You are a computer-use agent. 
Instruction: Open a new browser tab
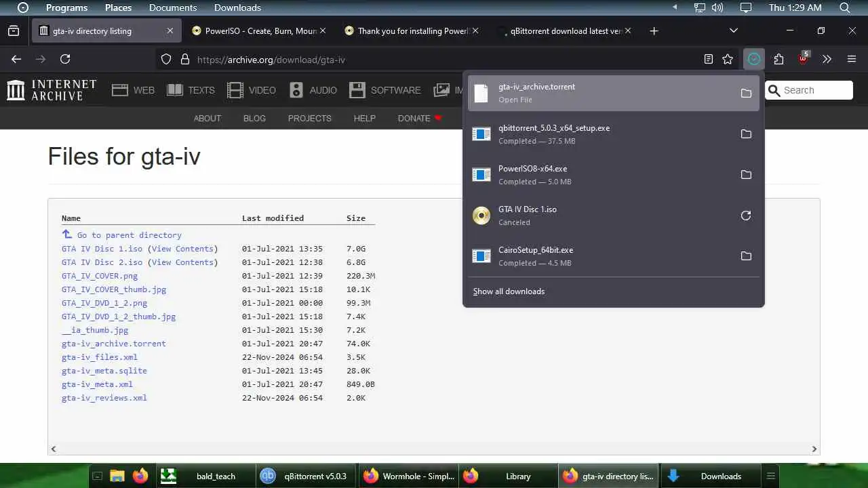654,30
